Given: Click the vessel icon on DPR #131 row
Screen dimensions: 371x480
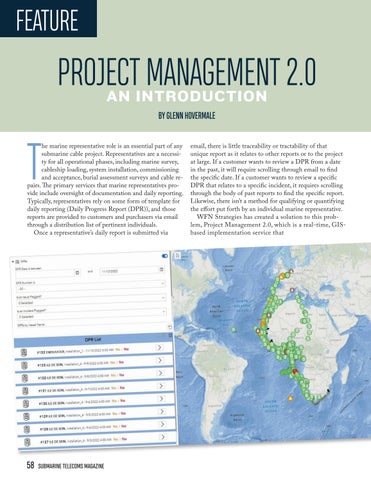Looking at the screenshot, I should (25, 391).
